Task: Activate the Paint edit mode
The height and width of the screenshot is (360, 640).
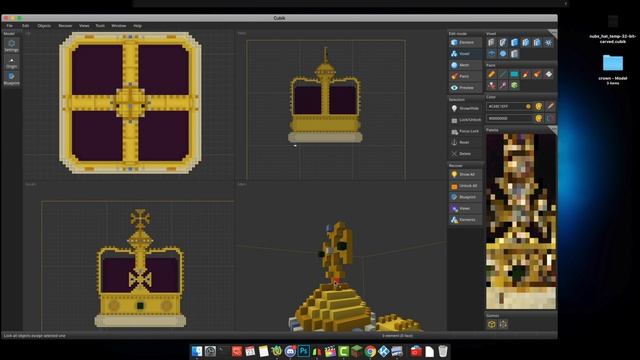Action: 465,76
